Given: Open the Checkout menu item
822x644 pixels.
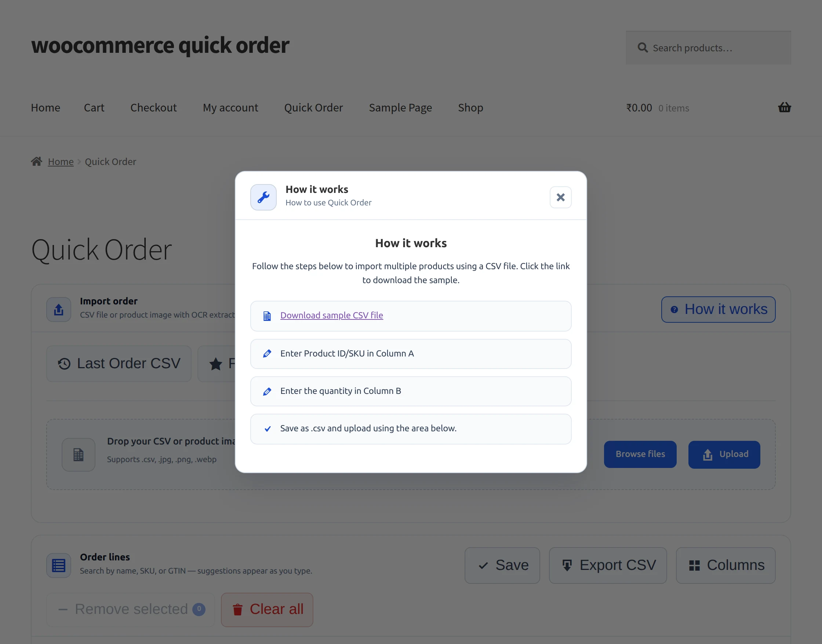Looking at the screenshot, I should point(153,108).
